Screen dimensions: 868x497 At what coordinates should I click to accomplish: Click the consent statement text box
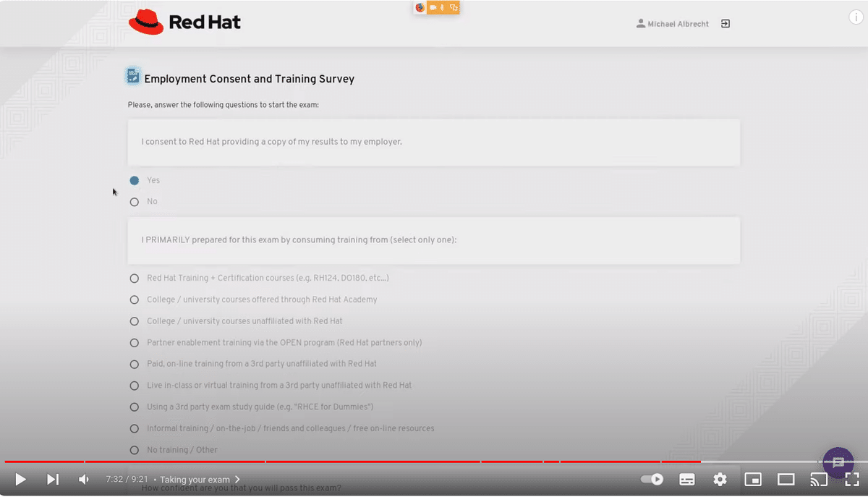(x=433, y=142)
